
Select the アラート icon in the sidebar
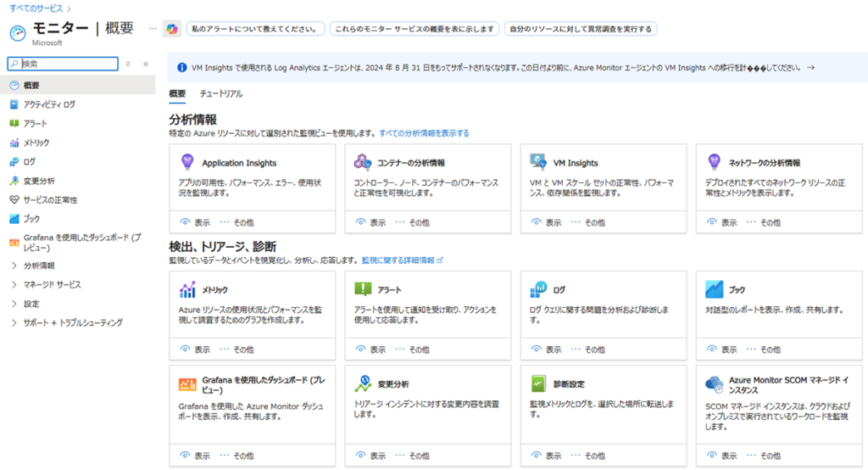(x=14, y=124)
